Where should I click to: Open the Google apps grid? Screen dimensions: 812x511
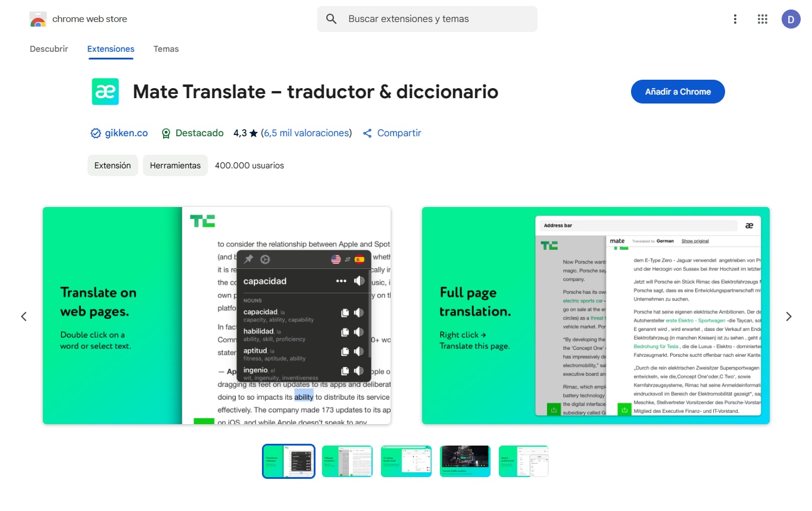click(763, 19)
